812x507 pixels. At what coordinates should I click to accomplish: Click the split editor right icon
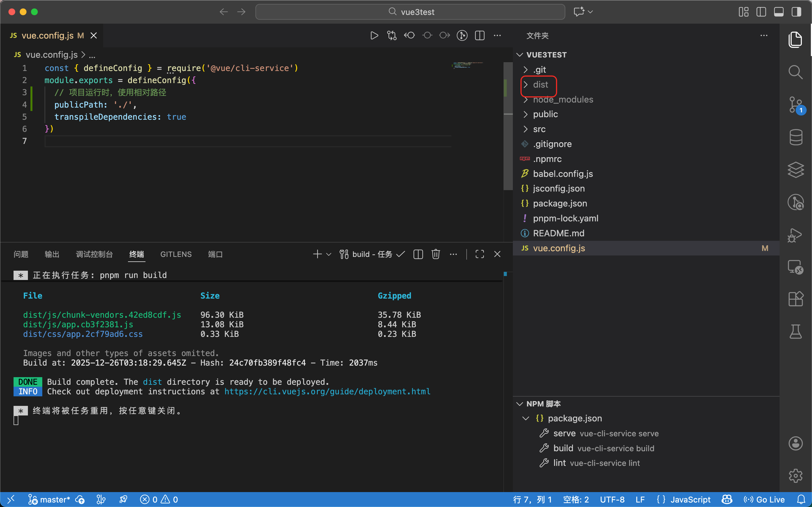point(480,35)
